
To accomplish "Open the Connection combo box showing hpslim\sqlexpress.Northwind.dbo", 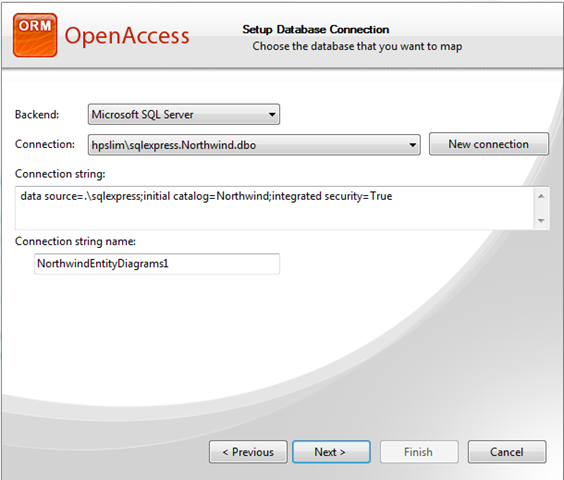I will 254,145.
